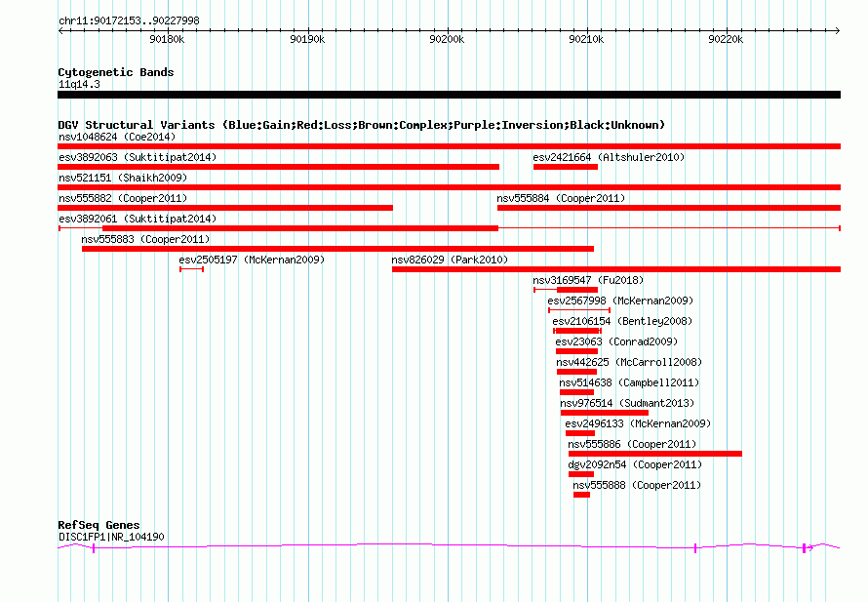868x602 pixels.
Task: Click the nsv976514 (Sudmant2013) label
Action: pyautogui.click(x=627, y=403)
